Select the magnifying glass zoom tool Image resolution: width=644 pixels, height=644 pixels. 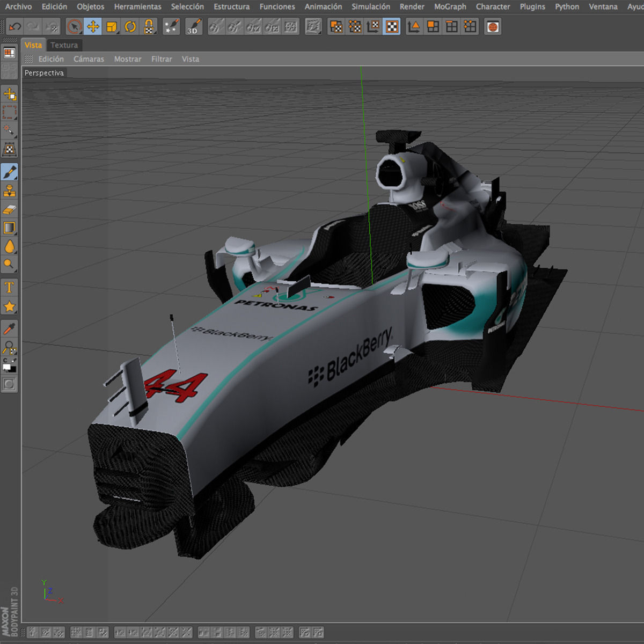click(10, 347)
